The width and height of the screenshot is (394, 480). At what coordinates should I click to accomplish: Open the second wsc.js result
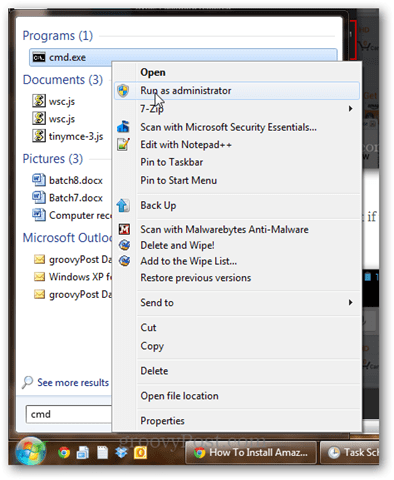pos(62,119)
